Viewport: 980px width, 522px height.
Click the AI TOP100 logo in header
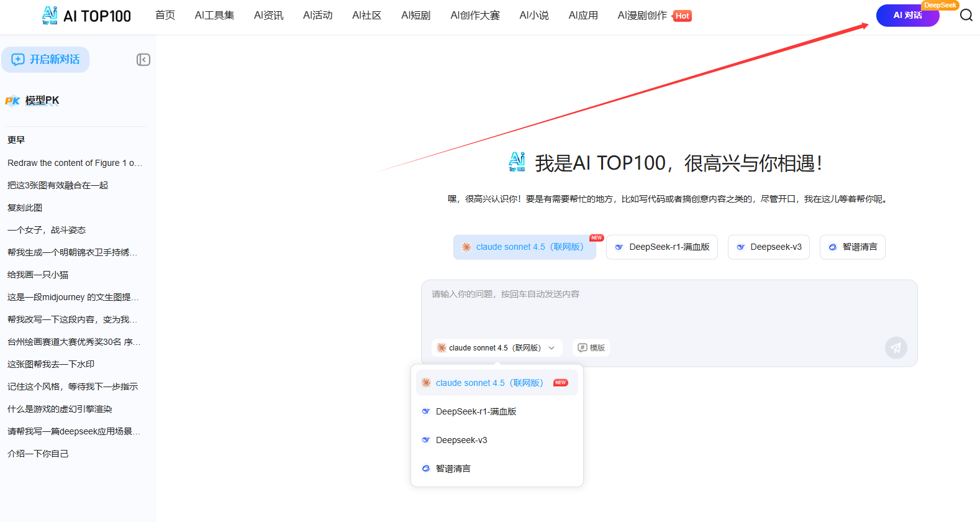click(86, 16)
